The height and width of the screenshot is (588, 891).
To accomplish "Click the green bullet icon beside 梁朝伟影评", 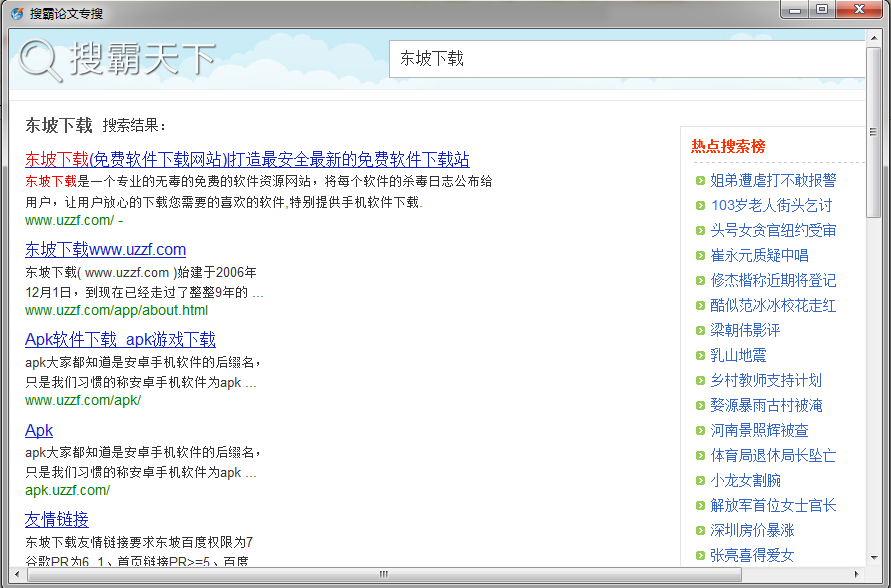I will click(700, 331).
